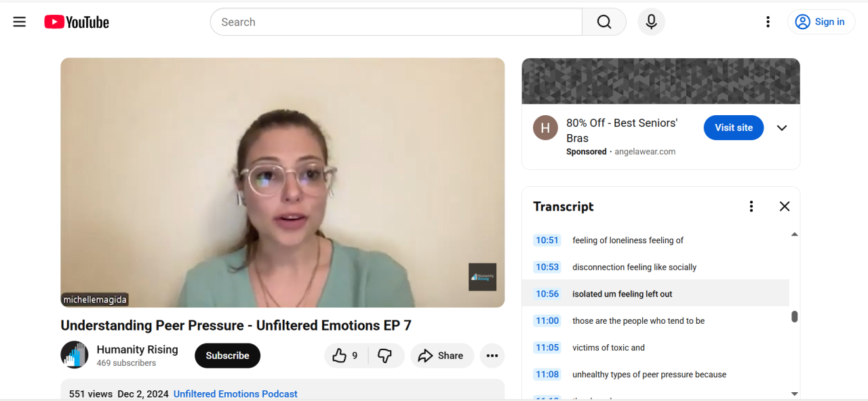The width and height of the screenshot is (868, 401).
Task: Click the transcript scroll up arrow
Action: [795, 234]
